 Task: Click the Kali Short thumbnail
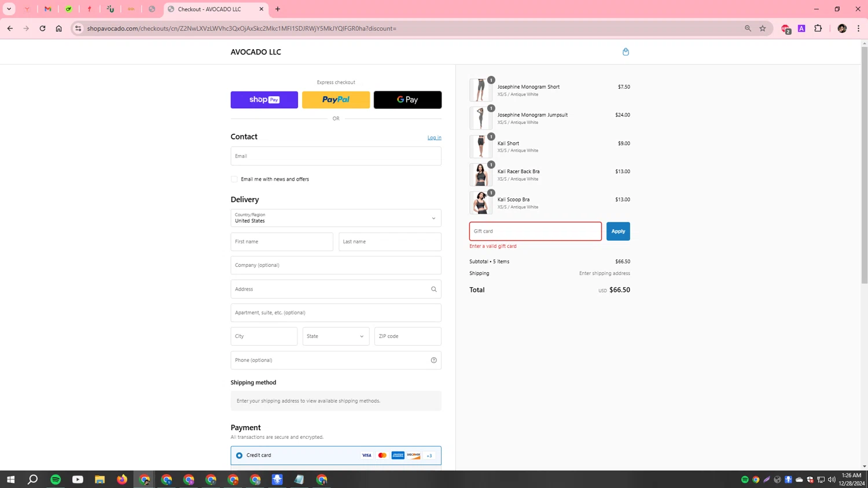(x=481, y=146)
